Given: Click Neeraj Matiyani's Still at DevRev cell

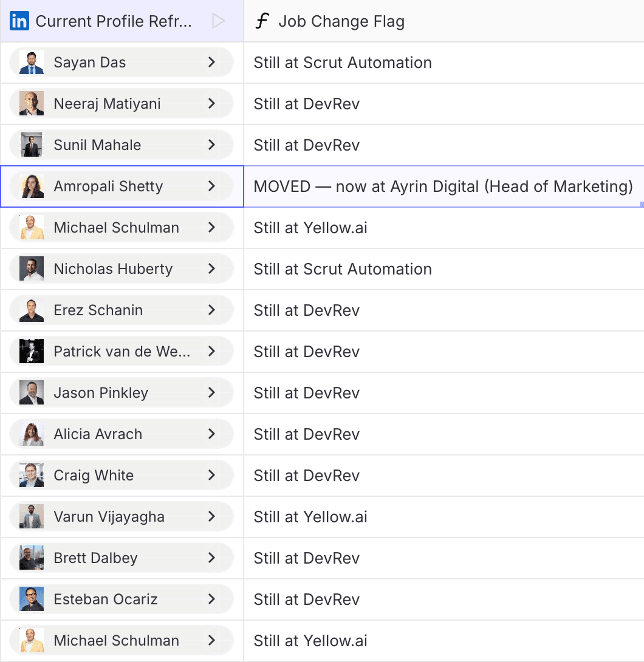Looking at the screenshot, I should click(444, 103).
